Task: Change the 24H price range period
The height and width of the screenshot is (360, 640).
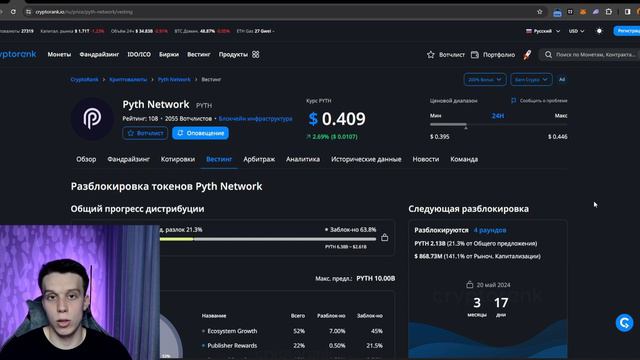Action: click(498, 116)
